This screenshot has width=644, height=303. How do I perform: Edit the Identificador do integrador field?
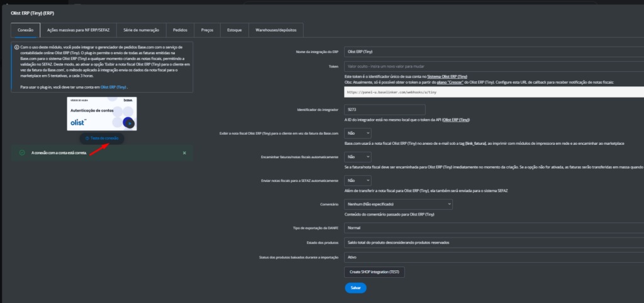pos(385,110)
